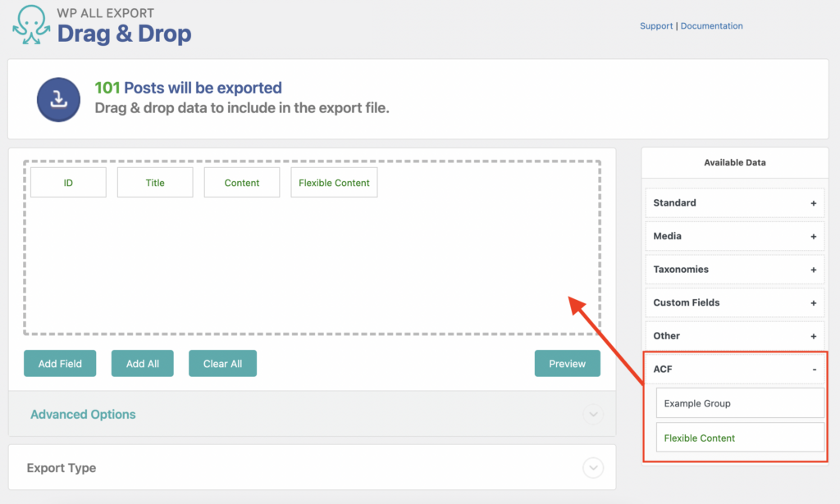
Task: Click the ID field in the export area
Action: [x=68, y=182]
